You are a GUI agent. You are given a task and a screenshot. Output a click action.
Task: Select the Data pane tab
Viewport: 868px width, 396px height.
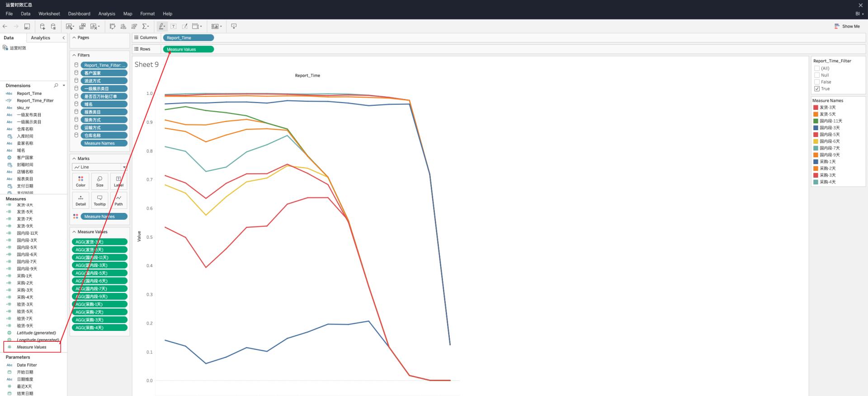[x=9, y=38]
